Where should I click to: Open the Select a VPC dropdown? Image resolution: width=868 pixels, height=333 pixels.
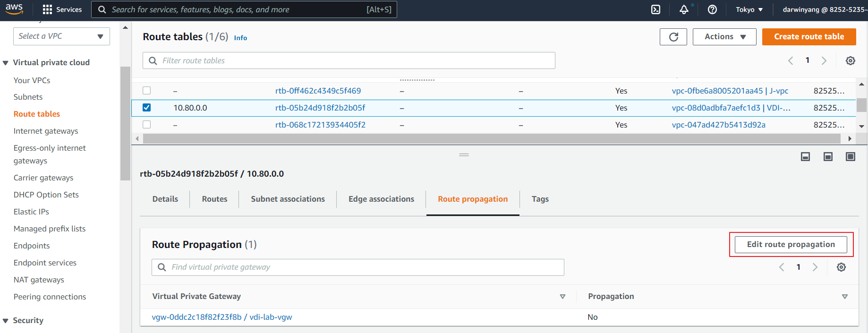[x=61, y=36]
